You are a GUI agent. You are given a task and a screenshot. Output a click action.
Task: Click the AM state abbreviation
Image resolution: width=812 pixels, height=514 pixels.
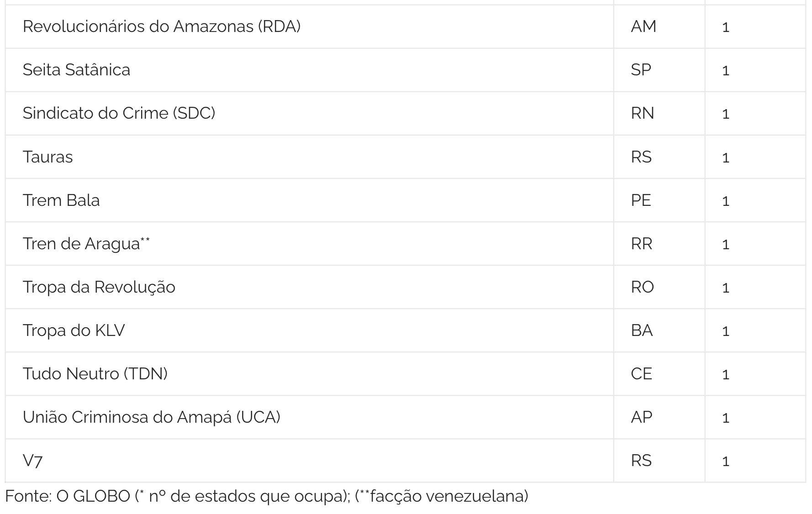tap(643, 26)
